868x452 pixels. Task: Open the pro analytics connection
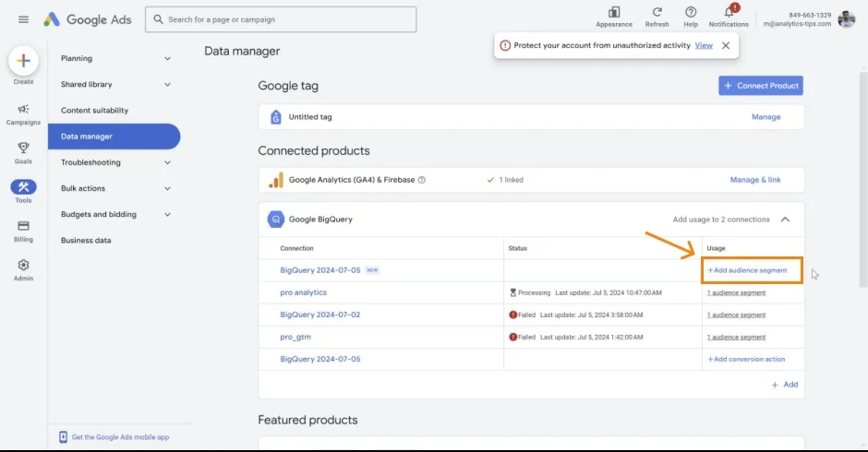[304, 292]
